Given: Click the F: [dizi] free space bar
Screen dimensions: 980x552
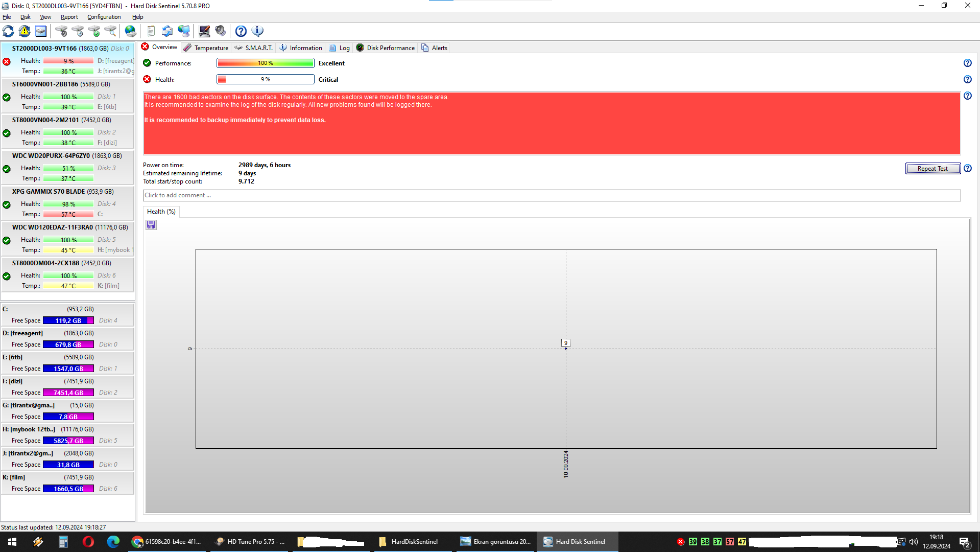Looking at the screenshot, I should click(x=68, y=393).
